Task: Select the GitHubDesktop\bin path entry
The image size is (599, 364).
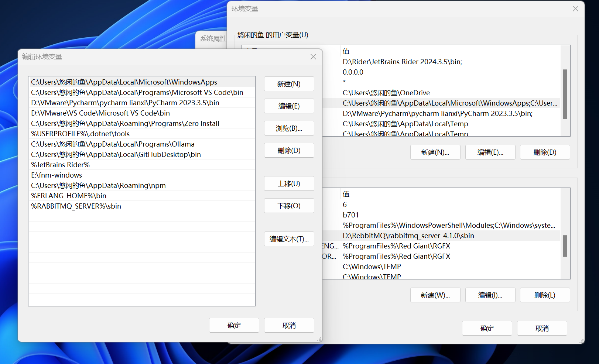Action: point(142,154)
